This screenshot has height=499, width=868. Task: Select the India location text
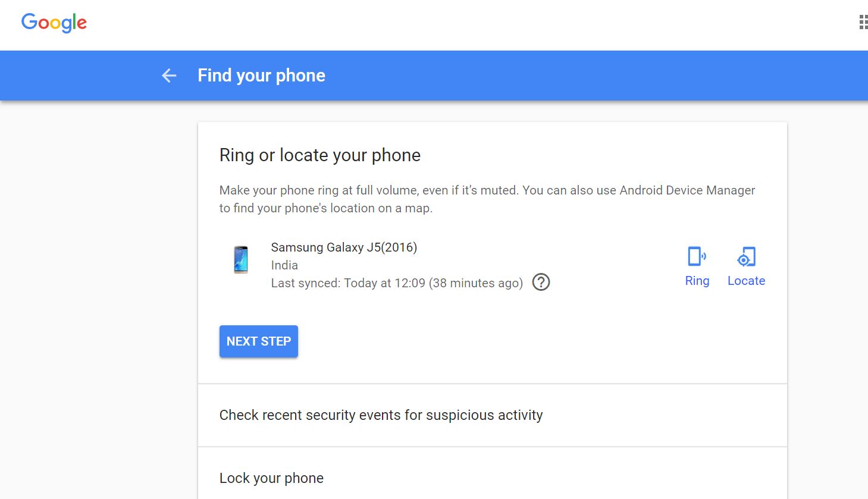[x=284, y=265]
